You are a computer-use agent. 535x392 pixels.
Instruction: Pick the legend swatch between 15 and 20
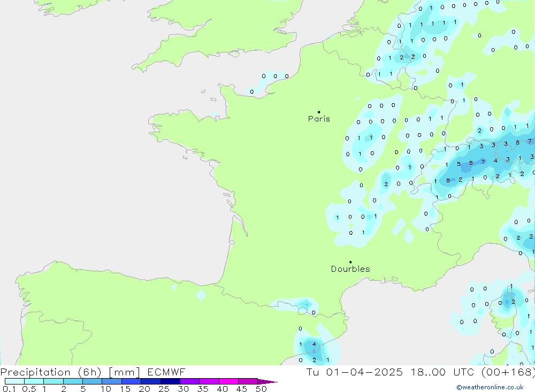tap(132, 381)
